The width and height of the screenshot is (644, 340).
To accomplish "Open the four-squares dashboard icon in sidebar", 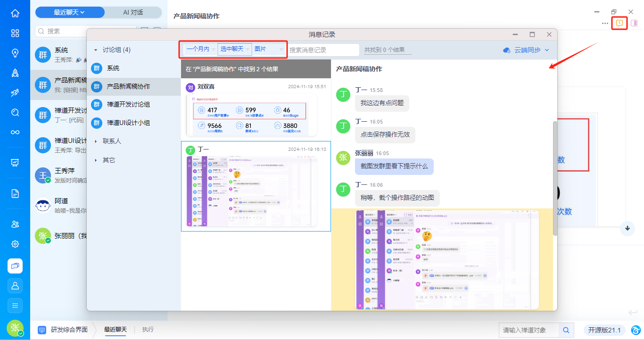I will click(15, 33).
